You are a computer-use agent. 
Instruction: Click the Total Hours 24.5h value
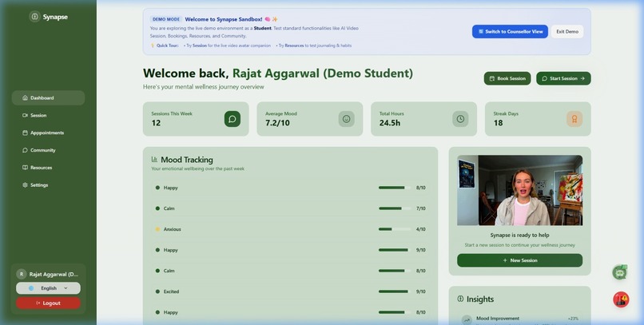pos(390,123)
